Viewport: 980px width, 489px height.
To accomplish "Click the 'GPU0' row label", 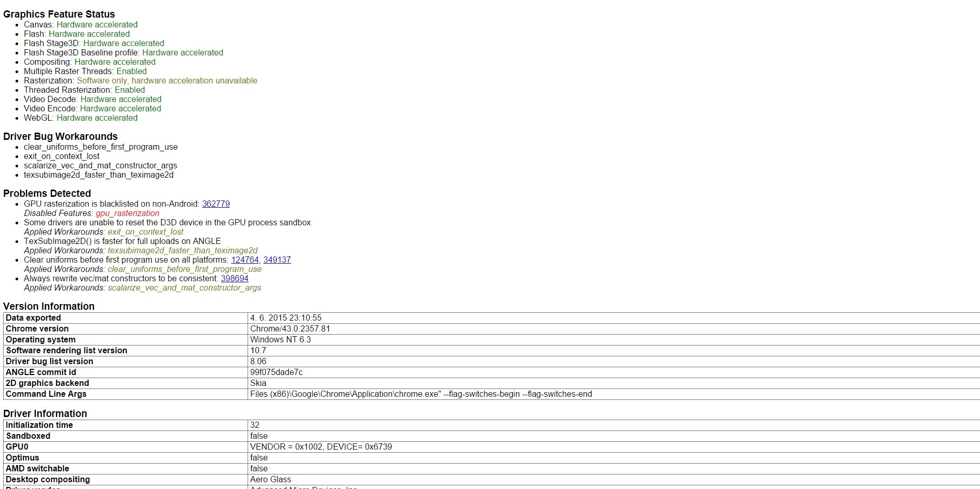I will point(17,447).
